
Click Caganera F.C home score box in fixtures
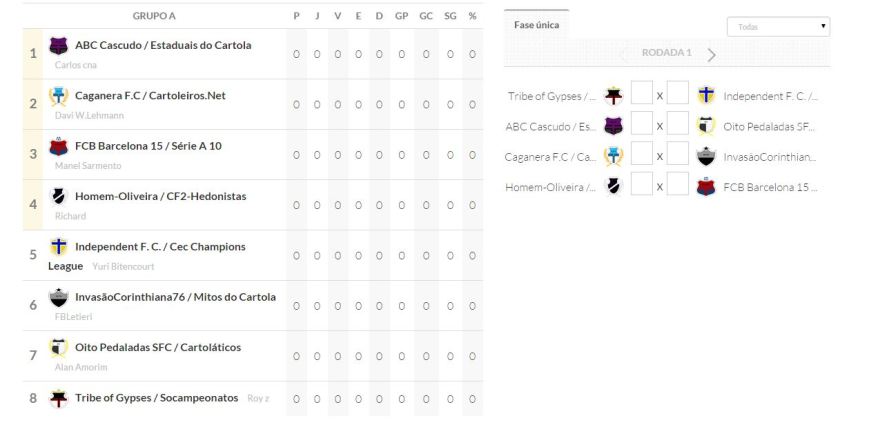click(x=641, y=156)
